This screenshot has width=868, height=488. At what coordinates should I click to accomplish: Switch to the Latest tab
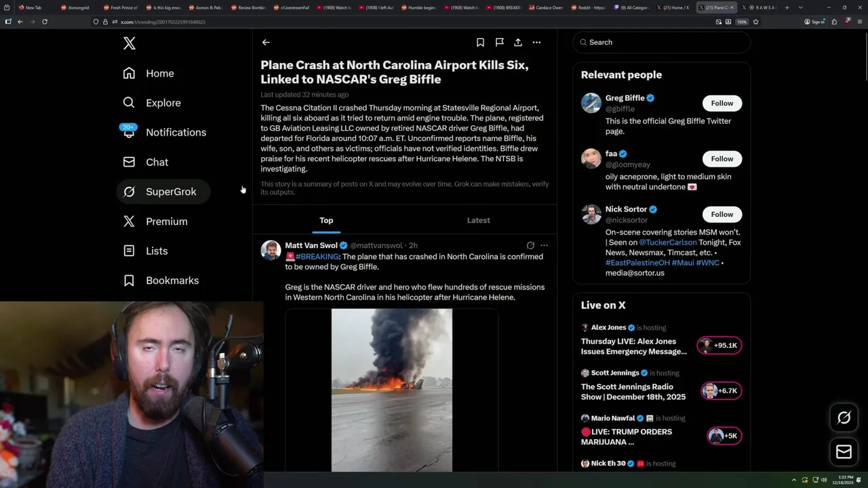[x=478, y=220]
